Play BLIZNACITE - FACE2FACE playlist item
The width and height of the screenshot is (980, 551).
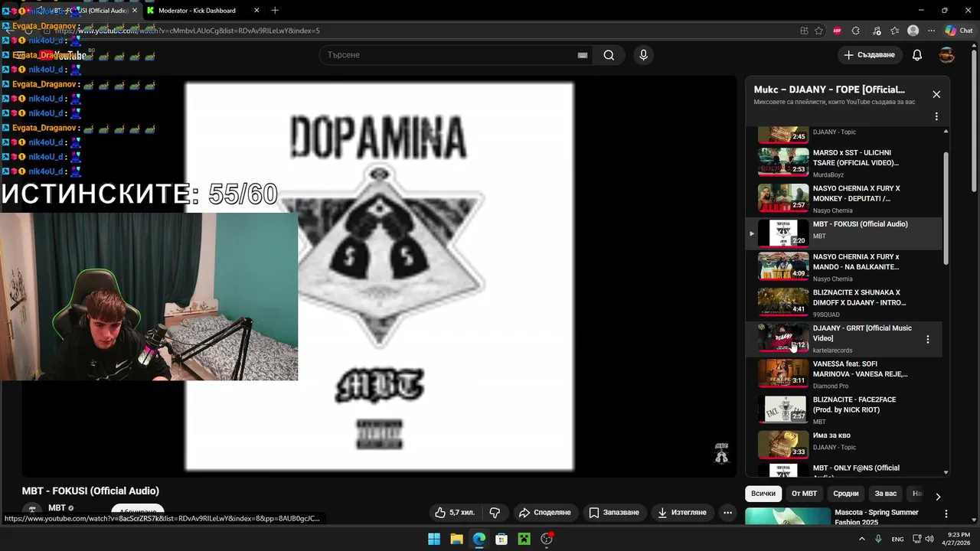coord(844,409)
